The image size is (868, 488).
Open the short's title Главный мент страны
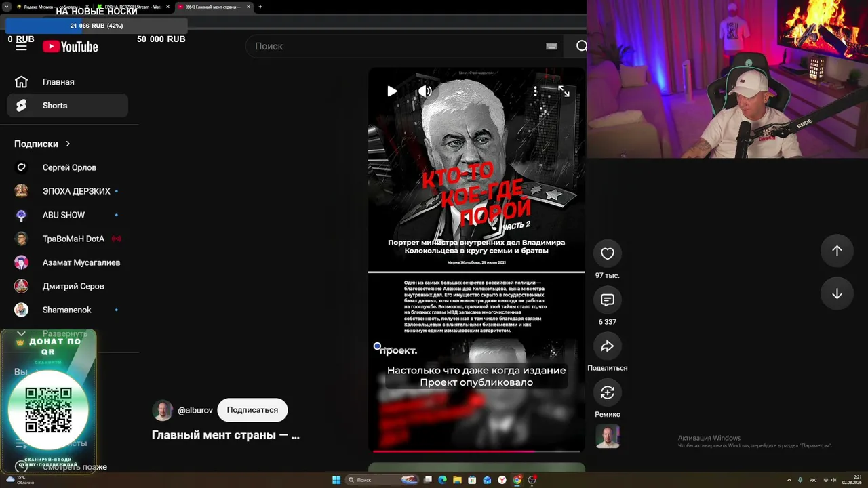point(226,435)
